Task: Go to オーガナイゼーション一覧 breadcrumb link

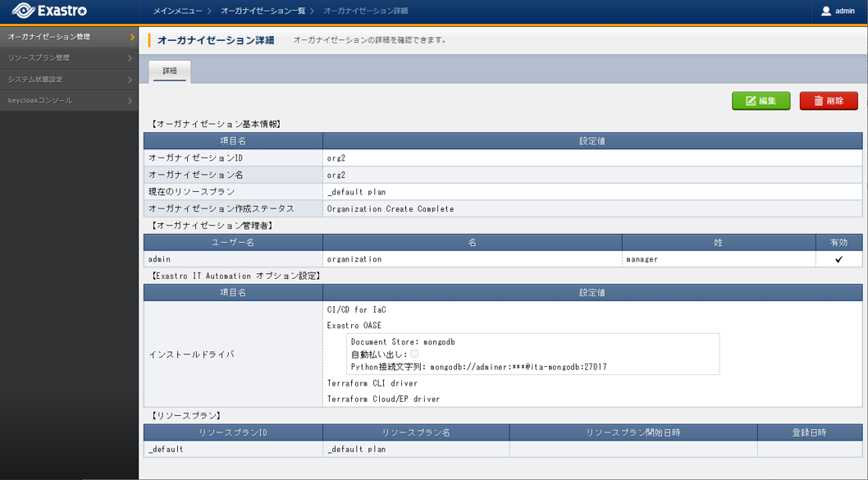Action: coord(263,11)
